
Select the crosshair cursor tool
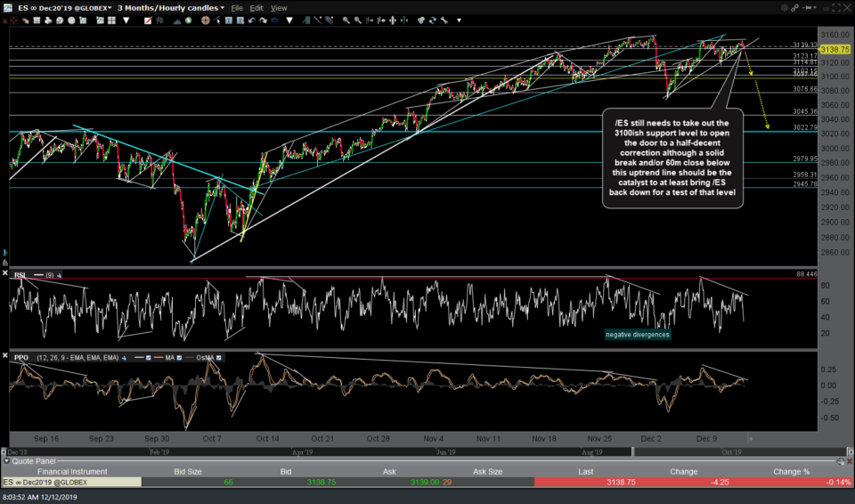206,20
